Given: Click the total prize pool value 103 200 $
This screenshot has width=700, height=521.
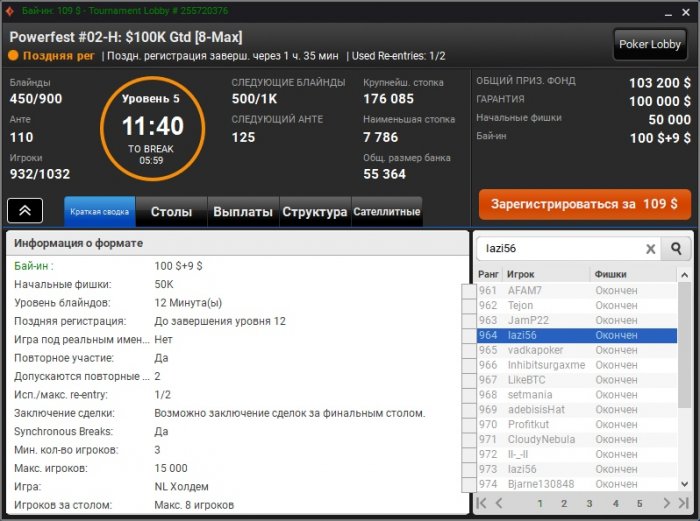Looking at the screenshot, I should click(x=660, y=83).
